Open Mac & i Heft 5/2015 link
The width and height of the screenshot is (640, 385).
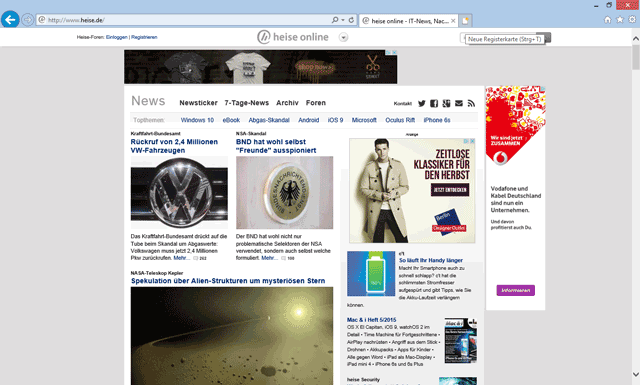pos(371,320)
